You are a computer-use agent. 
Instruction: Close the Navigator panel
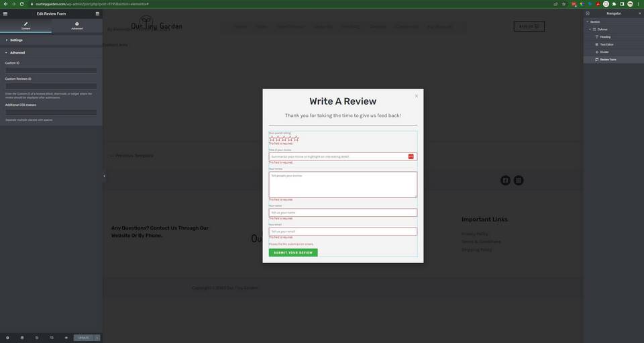640,13
